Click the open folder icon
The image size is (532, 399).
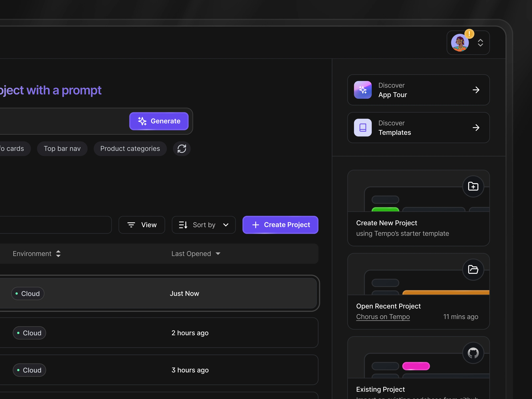pos(473,270)
